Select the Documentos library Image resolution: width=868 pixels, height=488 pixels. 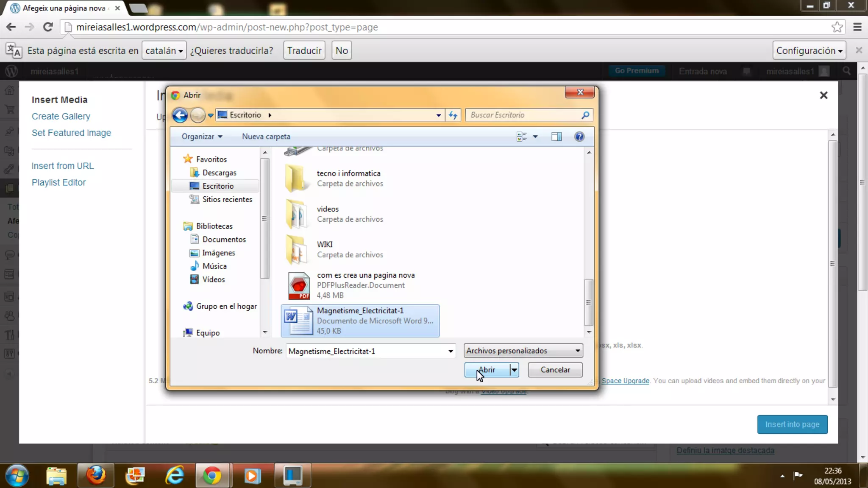click(x=224, y=239)
